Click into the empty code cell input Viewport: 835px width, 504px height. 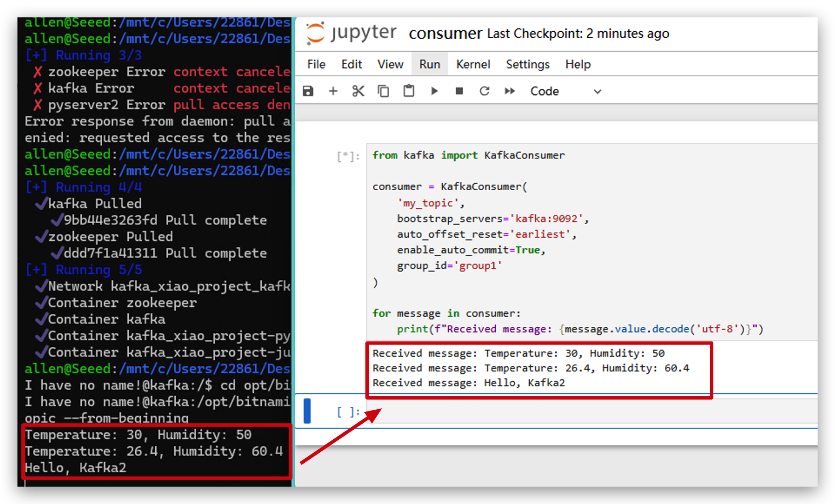click(591, 411)
